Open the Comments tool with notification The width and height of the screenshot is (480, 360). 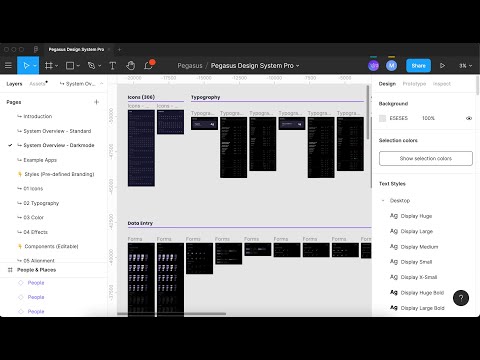tap(149, 65)
